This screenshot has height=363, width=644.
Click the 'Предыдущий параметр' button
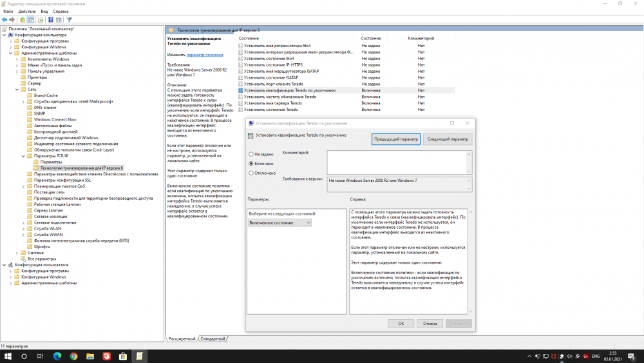coord(396,139)
